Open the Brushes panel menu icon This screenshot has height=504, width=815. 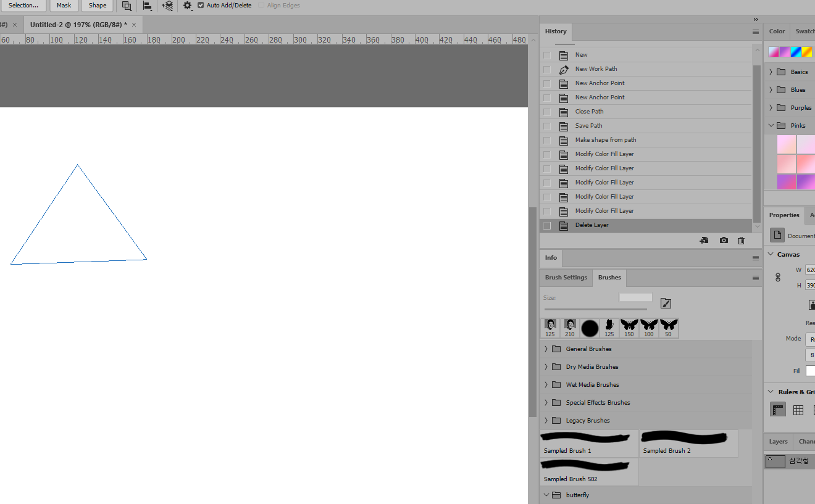756,278
